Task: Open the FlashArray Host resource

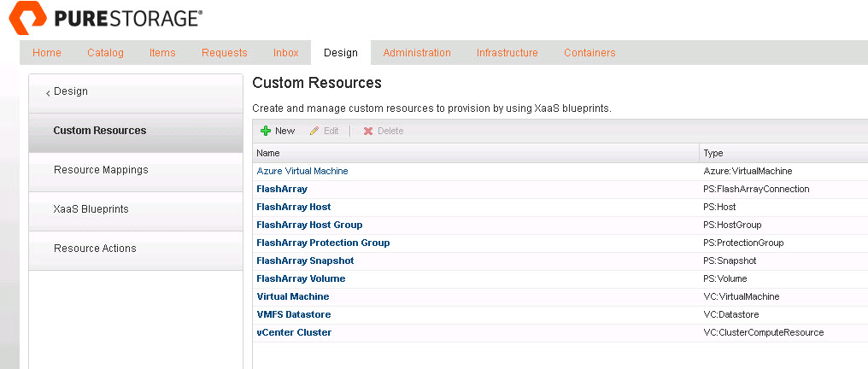Action: coord(294,207)
